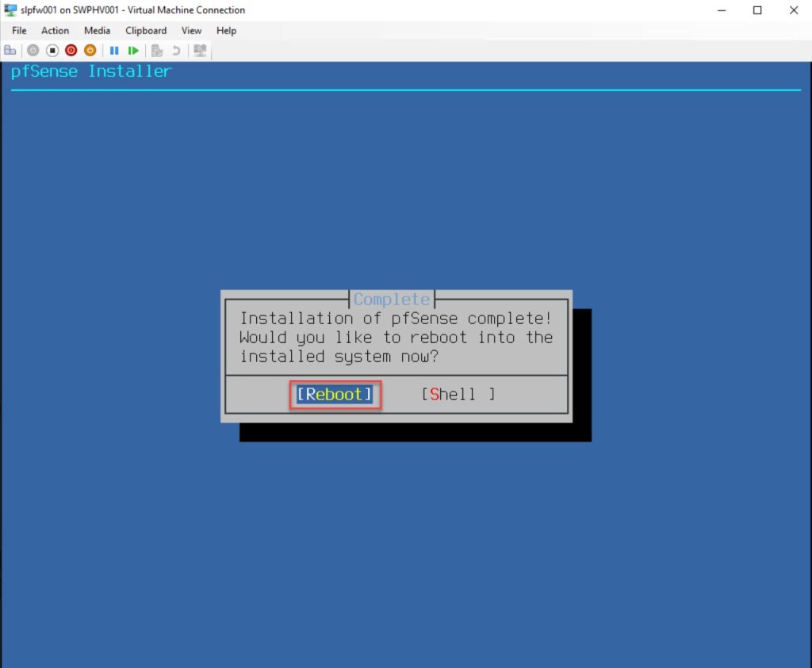
Task: Open the Clipboard menu
Action: pyautogui.click(x=146, y=30)
